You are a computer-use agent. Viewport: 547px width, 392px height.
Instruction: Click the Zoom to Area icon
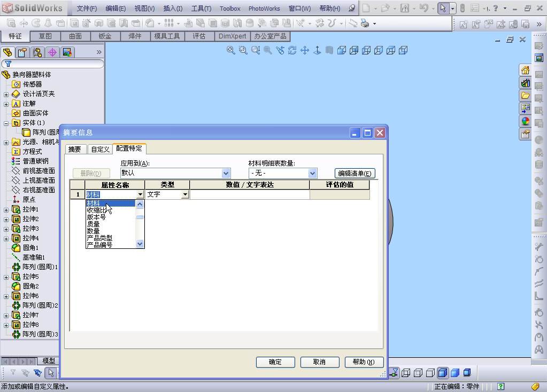coord(243,50)
